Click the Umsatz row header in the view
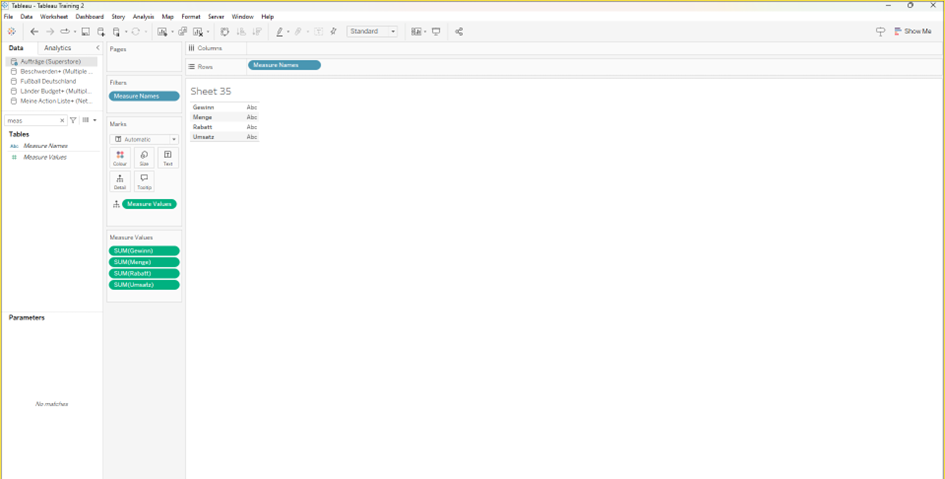The height and width of the screenshot is (479, 945). [203, 137]
